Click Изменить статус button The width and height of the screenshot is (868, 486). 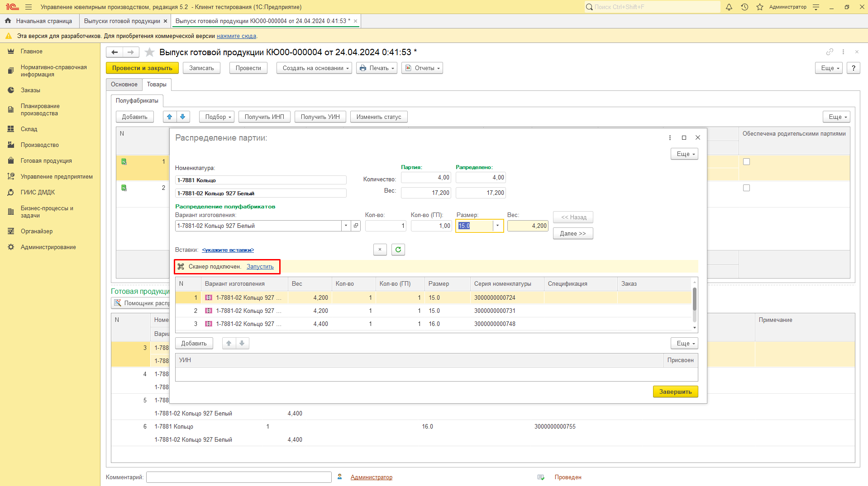click(x=379, y=117)
